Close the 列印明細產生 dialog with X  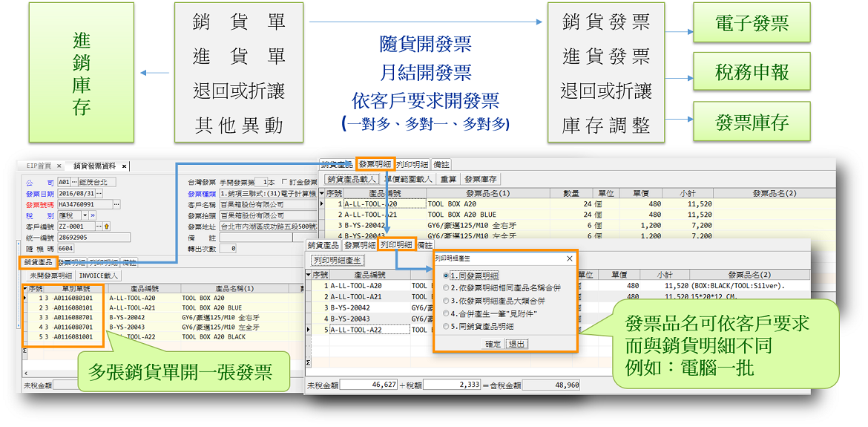[569, 258]
